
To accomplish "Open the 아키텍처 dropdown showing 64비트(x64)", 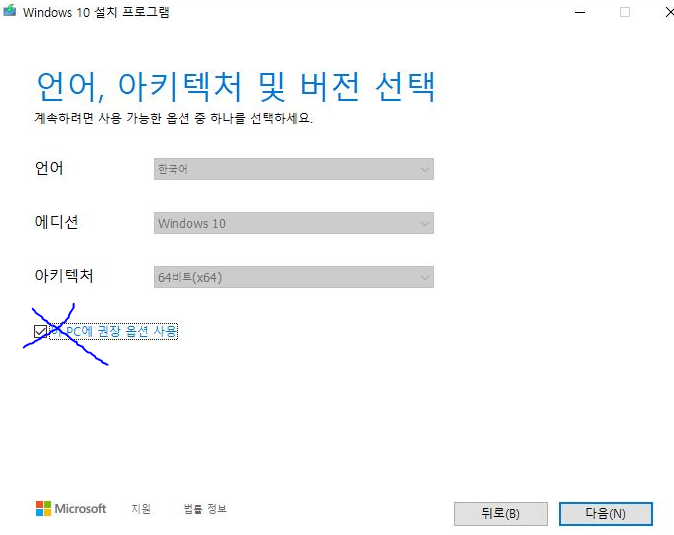I will [x=294, y=277].
